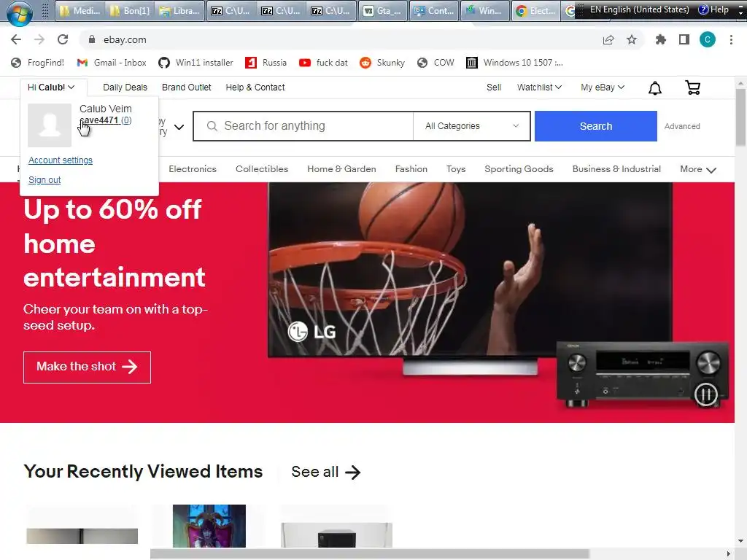Image resolution: width=747 pixels, height=560 pixels.
Task: Collapse the Hi Calub! account dropdown
Action: (x=51, y=87)
